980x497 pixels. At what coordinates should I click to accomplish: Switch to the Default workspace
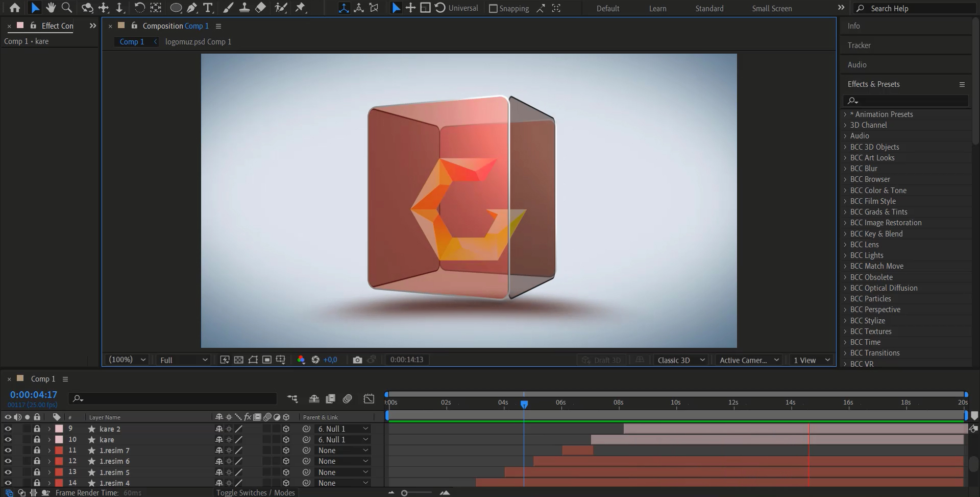click(x=608, y=9)
